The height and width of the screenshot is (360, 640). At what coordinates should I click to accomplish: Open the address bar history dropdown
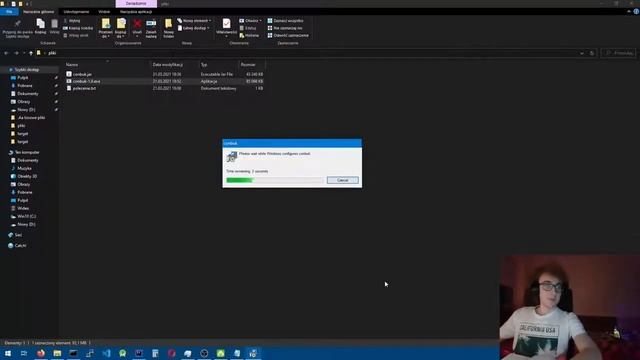(582, 53)
